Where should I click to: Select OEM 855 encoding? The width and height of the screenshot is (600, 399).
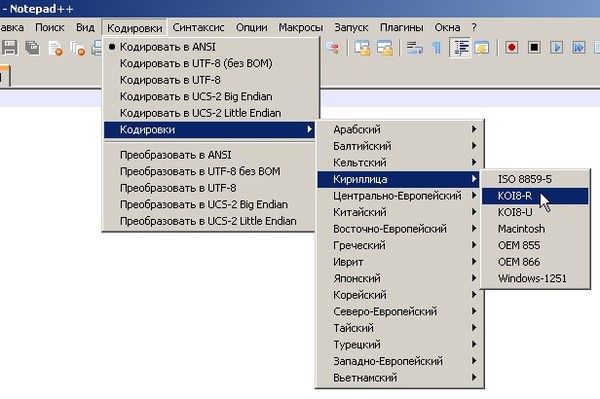535,245
